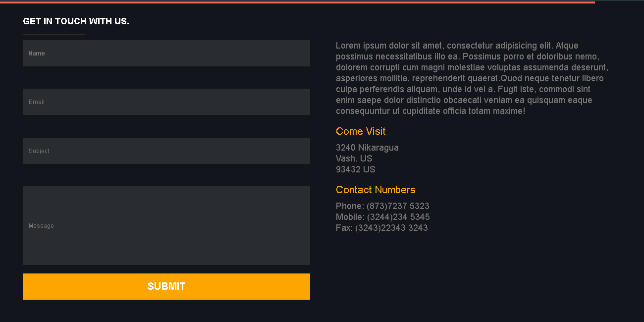Click the "Vash. US" address line
This screenshot has height=322, width=644.
click(354, 159)
